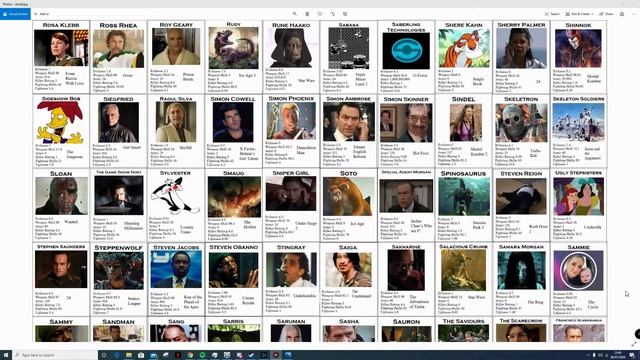Click the 'Simon Ambrose' card title

point(348,99)
